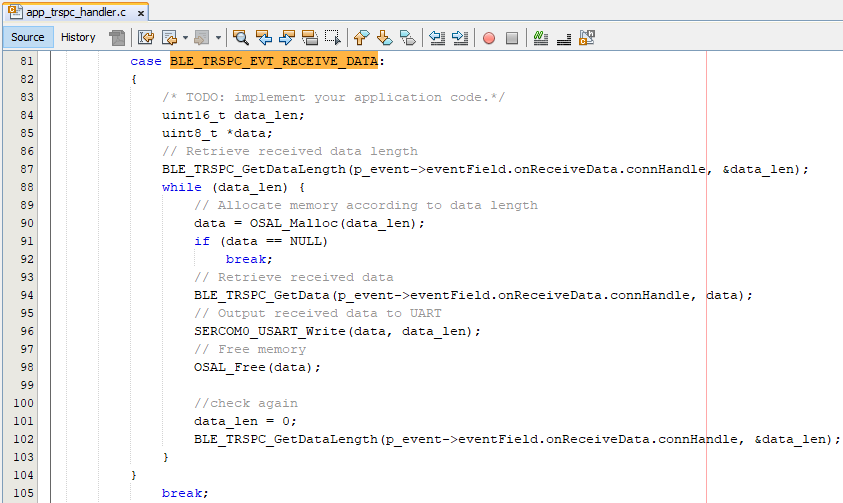The width and height of the screenshot is (843, 503).
Task: Shift the current line left
Action: (437, 38)
